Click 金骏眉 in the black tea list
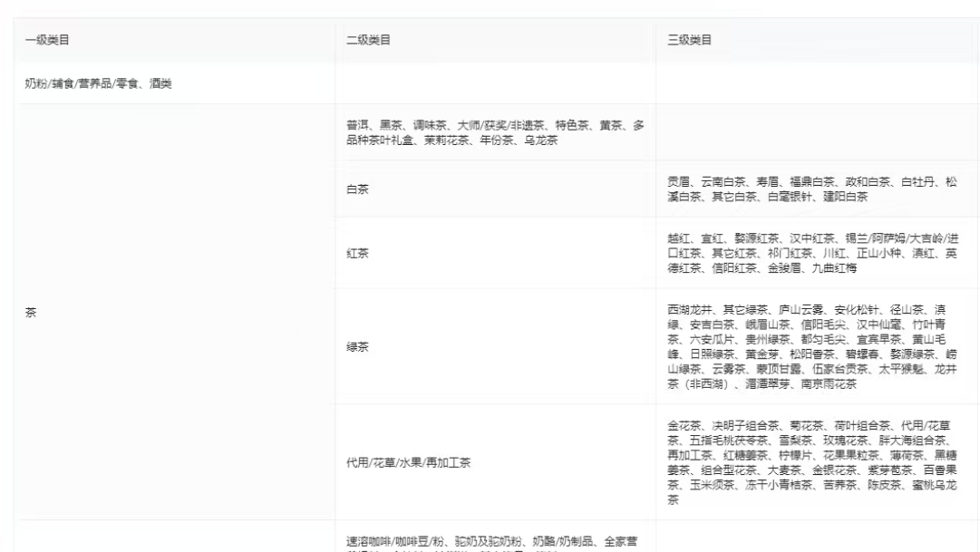The image size is (980, 552). pos(782,268)
